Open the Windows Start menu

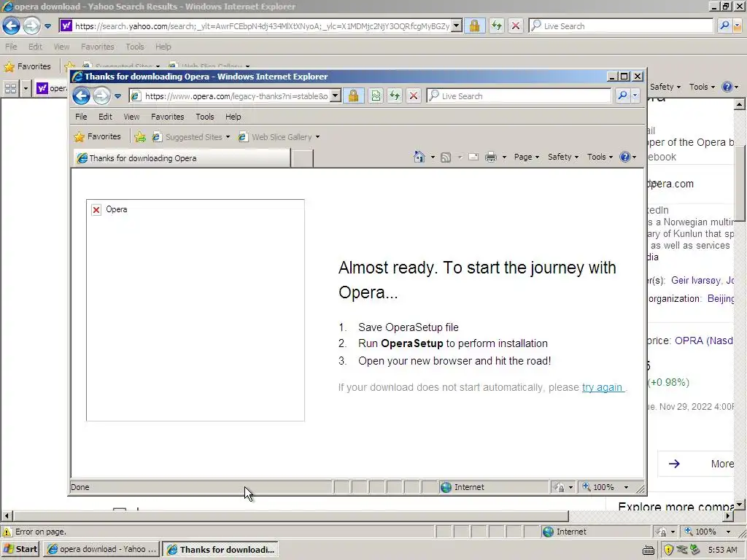(x=20, y=549)
